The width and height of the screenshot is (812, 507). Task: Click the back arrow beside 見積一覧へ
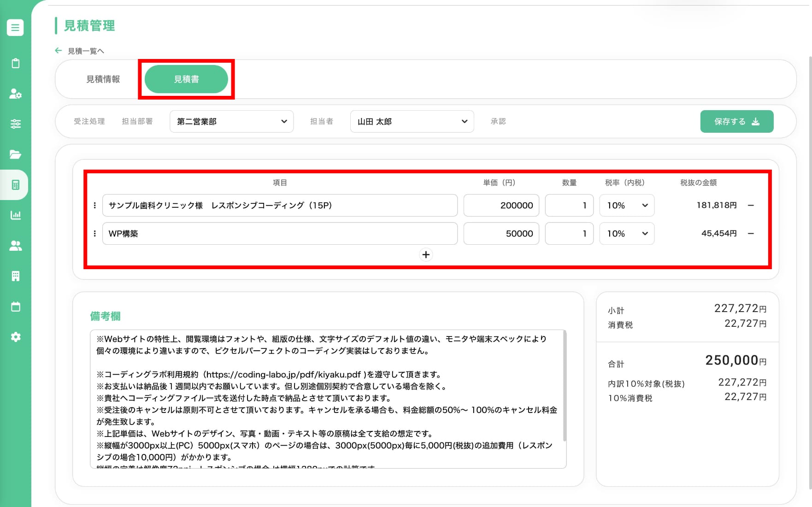coord(58,51)
